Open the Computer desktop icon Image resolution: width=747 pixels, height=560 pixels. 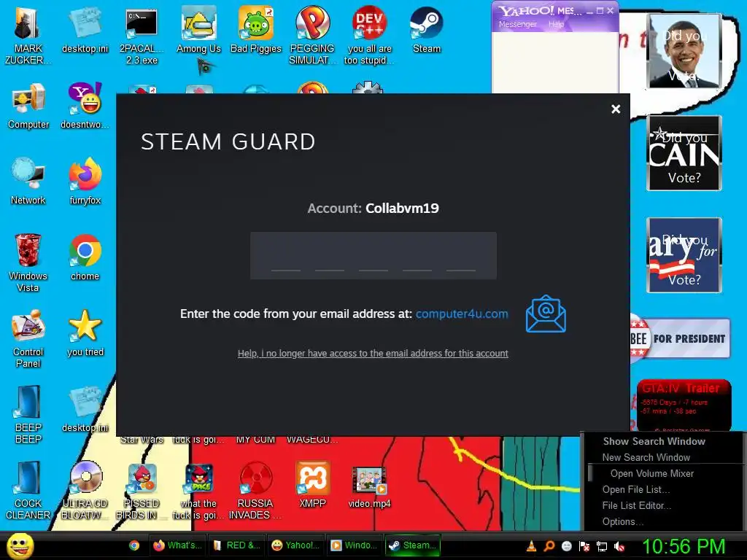tap(28, 106)
